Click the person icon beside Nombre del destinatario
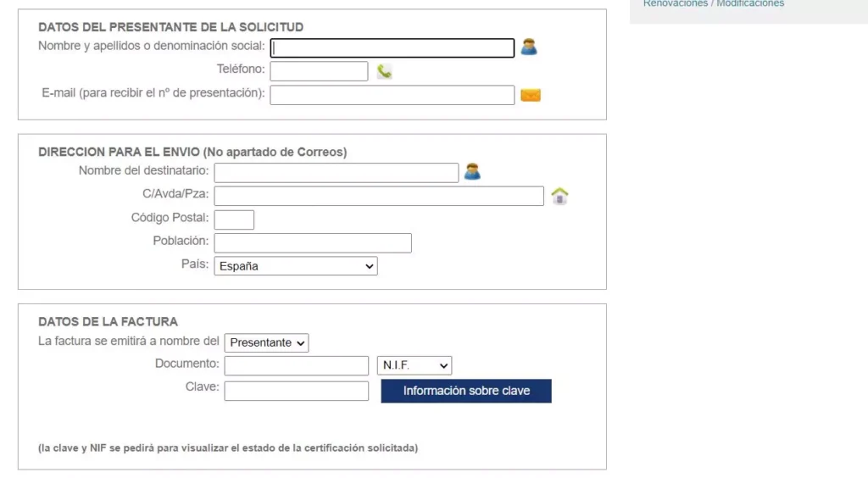 coord(472,171)
